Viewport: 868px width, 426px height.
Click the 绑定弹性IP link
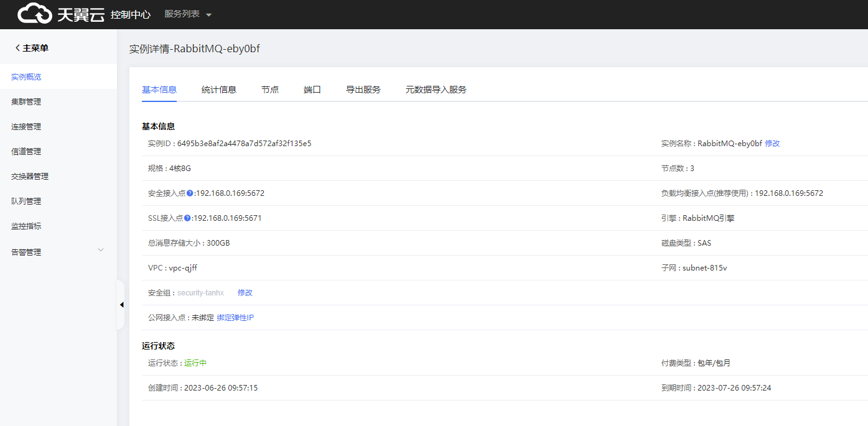point(235,318)
